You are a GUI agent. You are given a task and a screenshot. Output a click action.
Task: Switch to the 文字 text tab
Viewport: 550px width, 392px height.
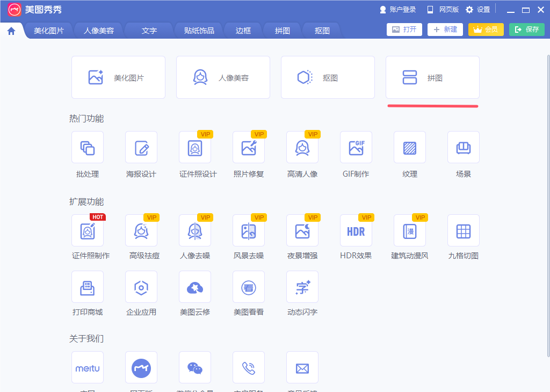click(x=149, y=31)
